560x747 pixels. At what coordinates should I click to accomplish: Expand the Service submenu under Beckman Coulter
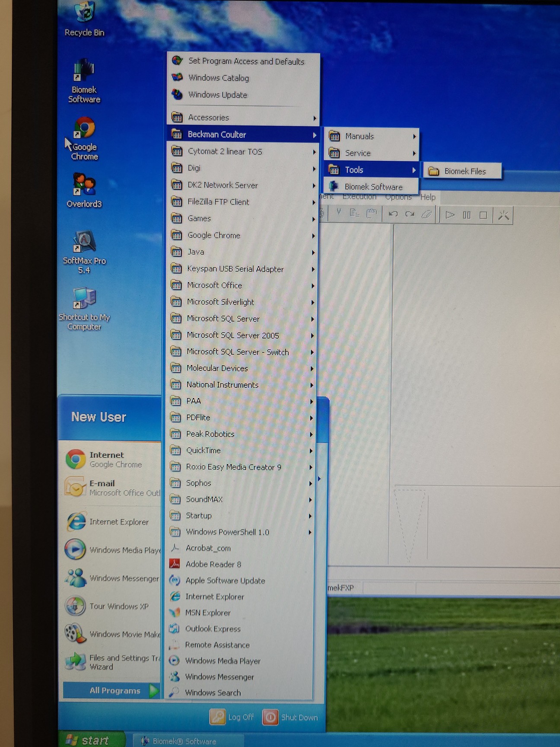[x=372, y=153]
